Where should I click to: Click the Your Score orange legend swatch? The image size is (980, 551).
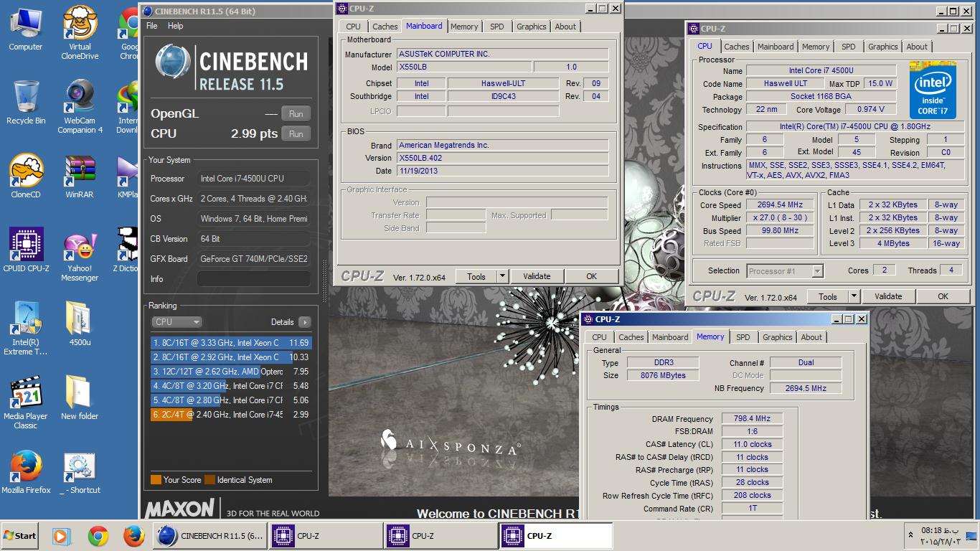pyautogui.click(x=156, y=480)
